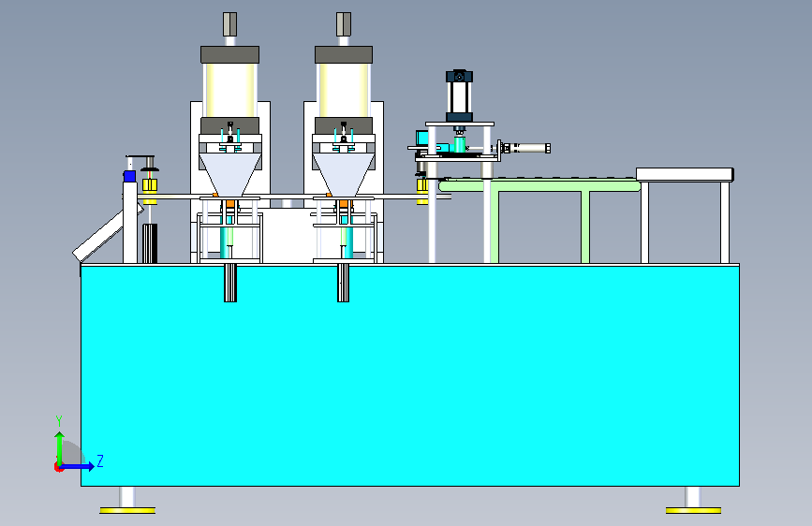Select the black ribbed roller beside the left column
The width and height of the screenshot is (812, 526).
[x=150, y=243]
